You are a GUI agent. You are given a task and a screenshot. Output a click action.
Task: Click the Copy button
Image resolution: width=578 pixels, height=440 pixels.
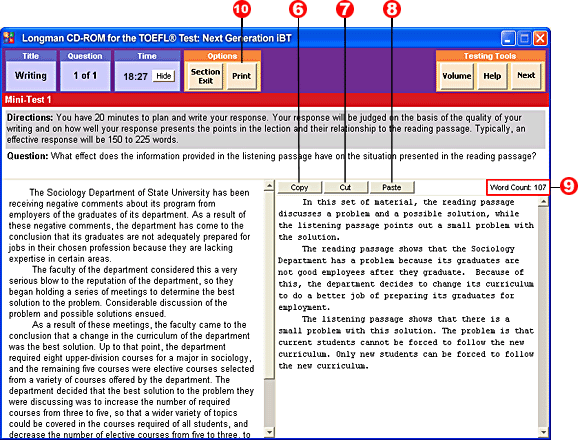(299, 187)
